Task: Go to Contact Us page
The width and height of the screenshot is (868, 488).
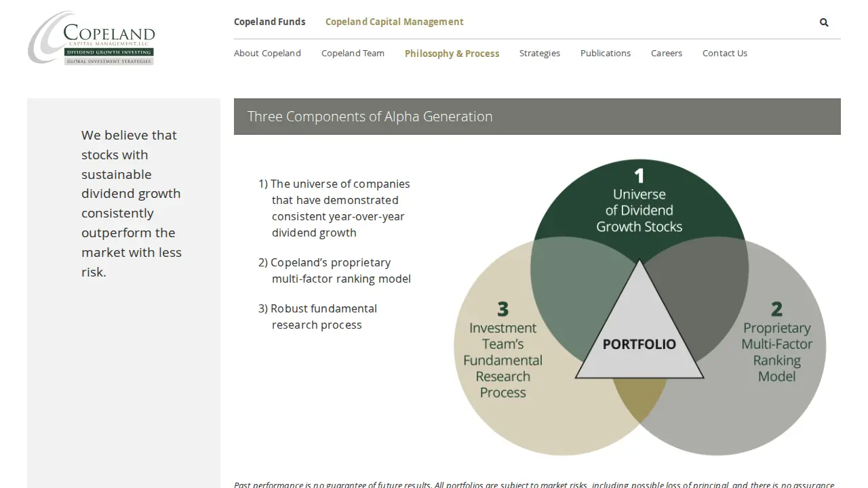Action: [x=725, y=53]
